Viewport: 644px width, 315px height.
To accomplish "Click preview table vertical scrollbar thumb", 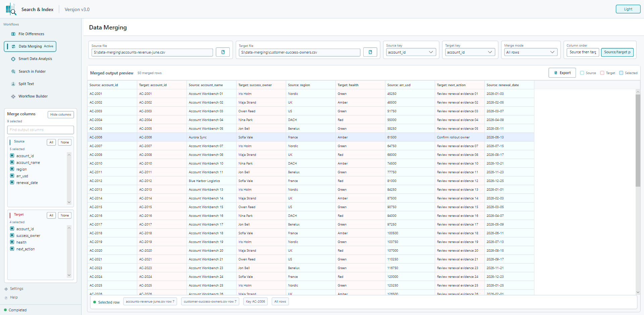I will coord(638,140).
